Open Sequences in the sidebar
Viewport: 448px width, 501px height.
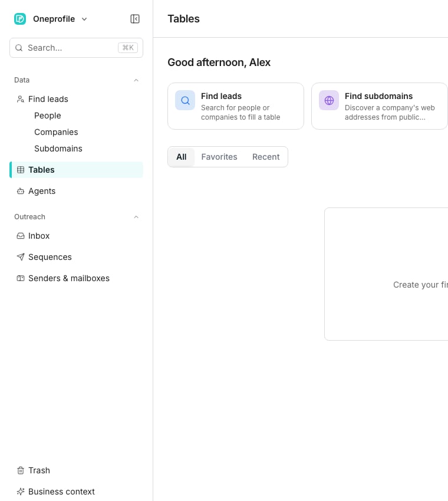[x=76, y=257]
